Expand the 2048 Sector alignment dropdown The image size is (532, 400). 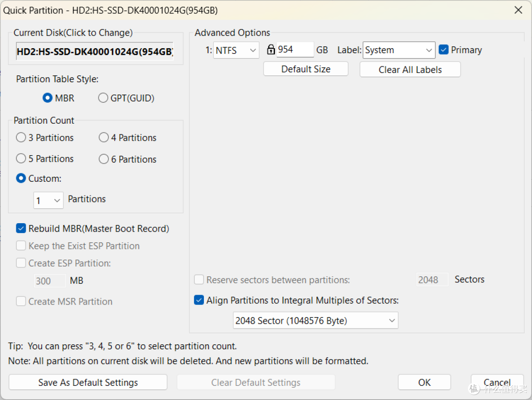coord(316,321)
